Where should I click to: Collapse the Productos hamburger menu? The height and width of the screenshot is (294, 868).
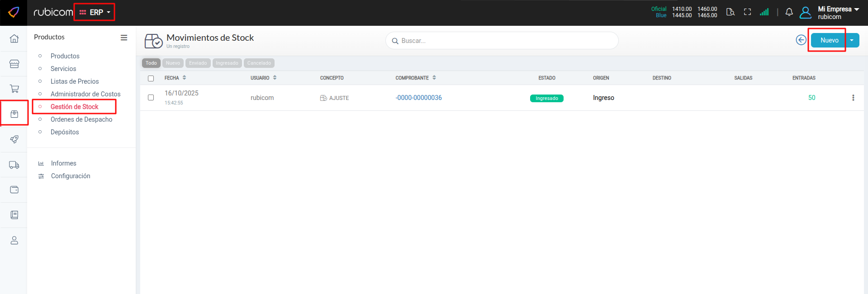pyautogui.click(x=123, y=38)
